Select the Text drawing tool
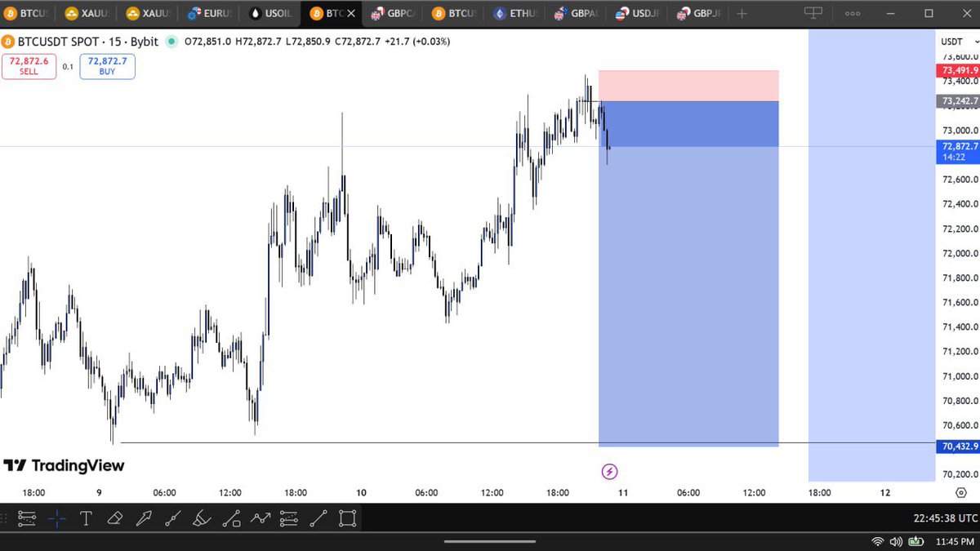 point(86,518)
